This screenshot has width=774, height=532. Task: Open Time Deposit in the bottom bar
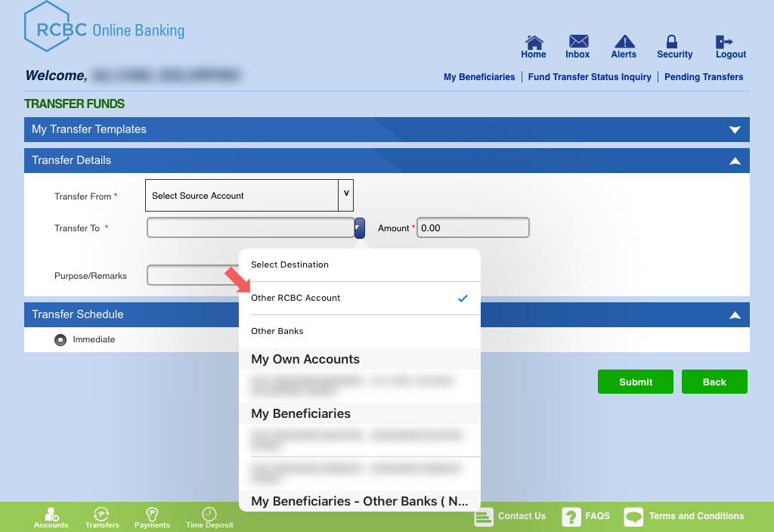click(x=209, y=518)
